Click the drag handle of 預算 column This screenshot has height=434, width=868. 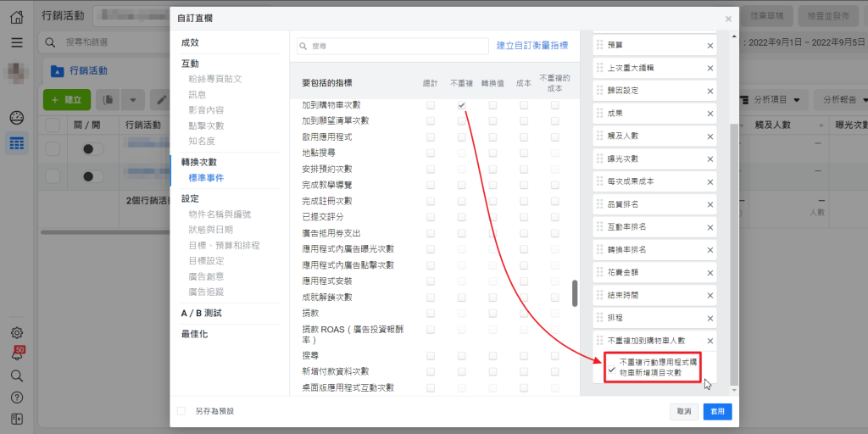coord(599,45)
